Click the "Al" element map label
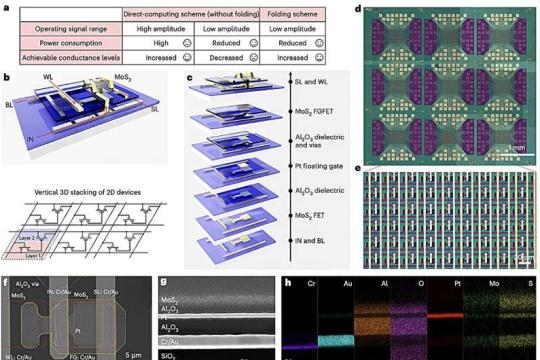 pyautogui.click(x=385, y=284)
